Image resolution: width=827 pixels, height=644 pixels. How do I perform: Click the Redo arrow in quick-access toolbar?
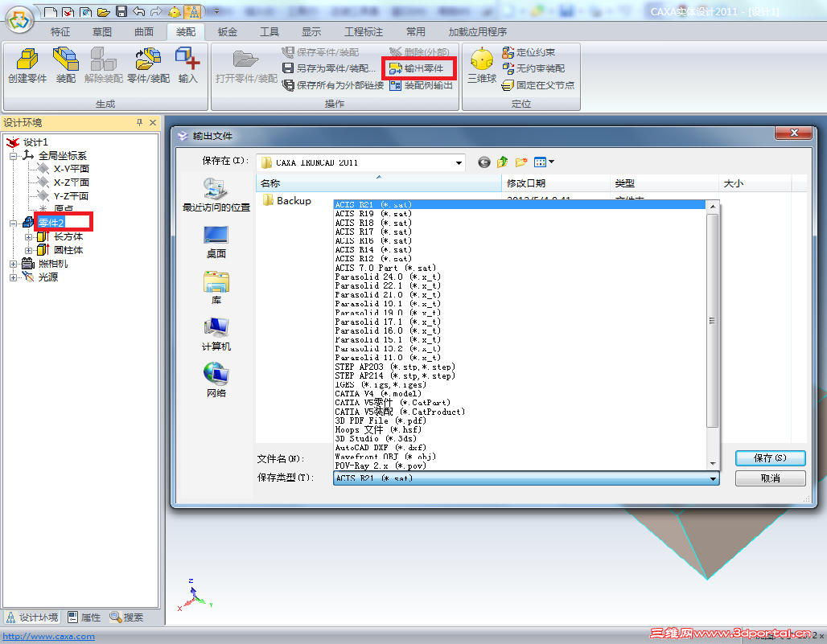[x=156, y=11]
